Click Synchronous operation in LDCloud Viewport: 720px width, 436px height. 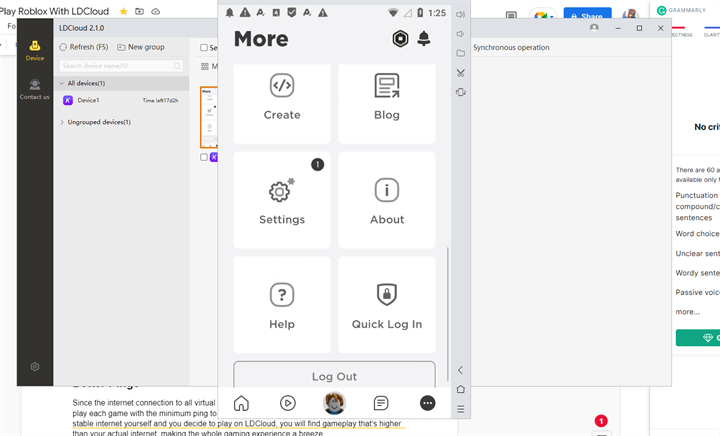pyautogui.click(x=511, y=47)
